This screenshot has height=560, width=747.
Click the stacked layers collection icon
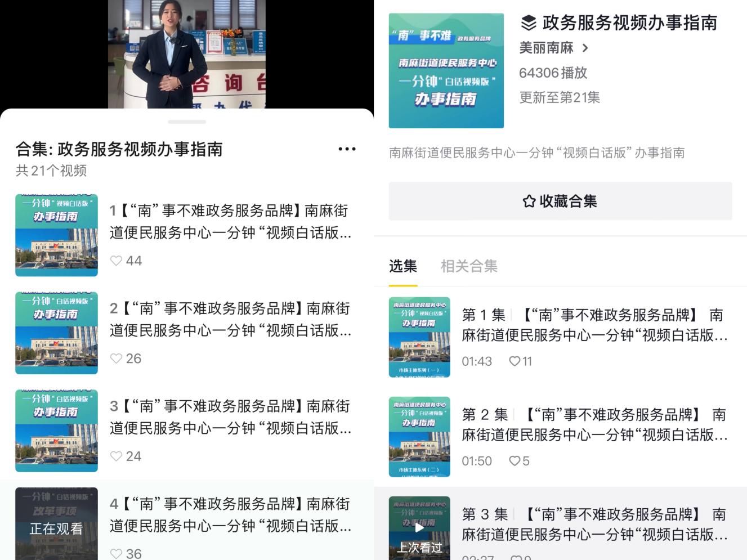coord(529,23)
